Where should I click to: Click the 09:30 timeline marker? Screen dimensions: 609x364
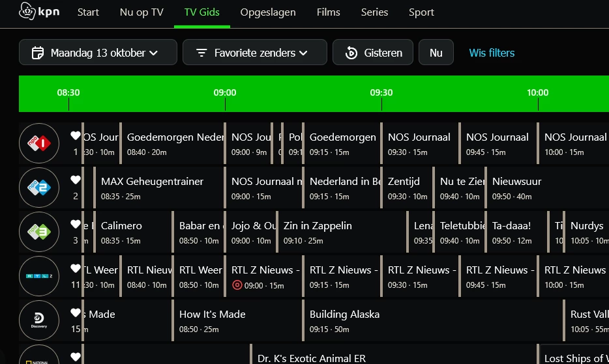click(381, 93)
